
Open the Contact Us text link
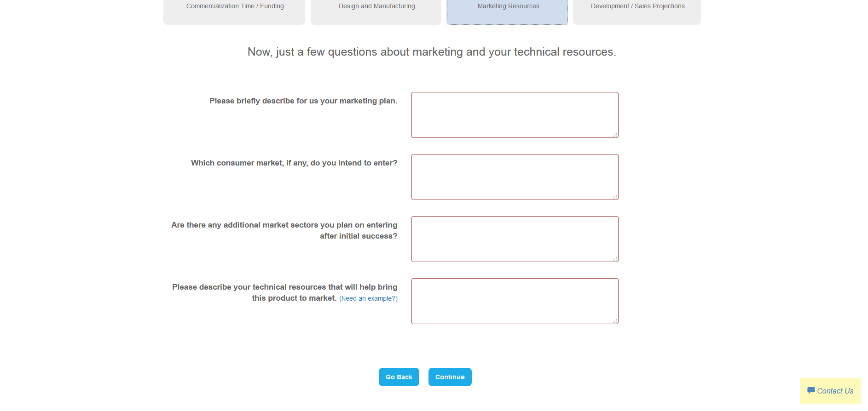pos(835,391)
